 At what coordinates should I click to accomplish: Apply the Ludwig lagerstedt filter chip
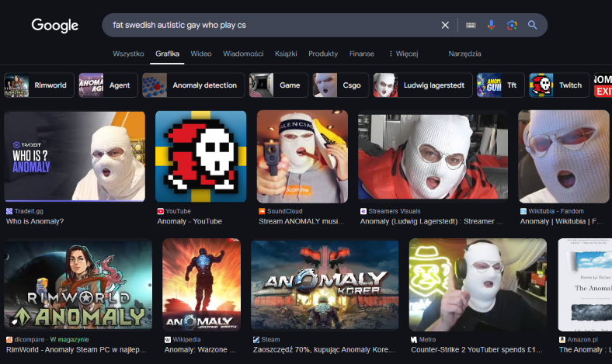click(x=422, y=85)
